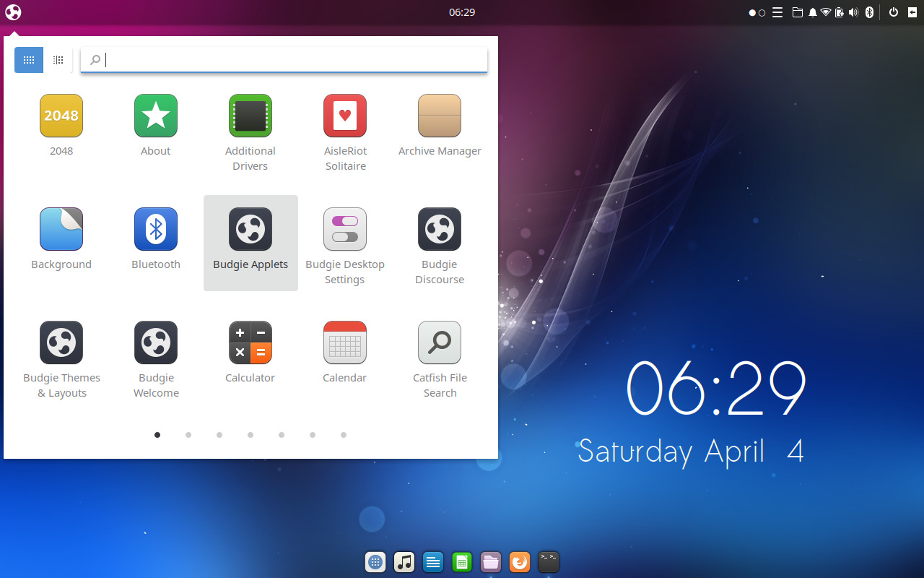Open the power options in the tray

pyautogui.click(x=893, y=12)
